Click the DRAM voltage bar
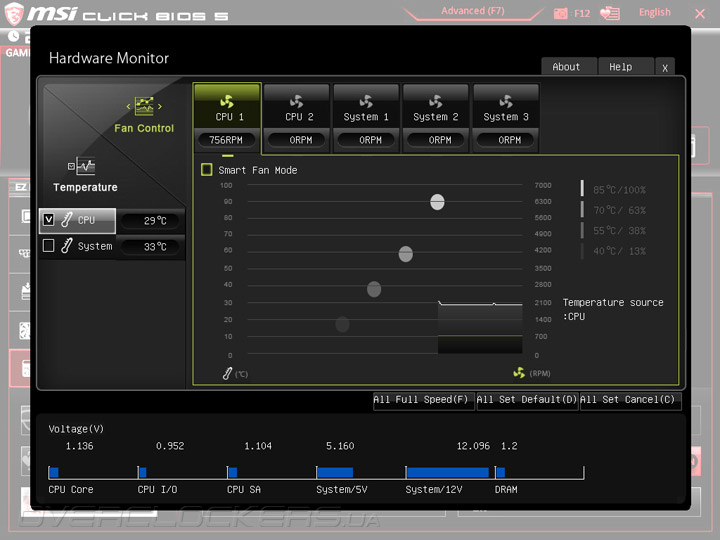The width and height of the screenshot is (720, 540). 501,472
